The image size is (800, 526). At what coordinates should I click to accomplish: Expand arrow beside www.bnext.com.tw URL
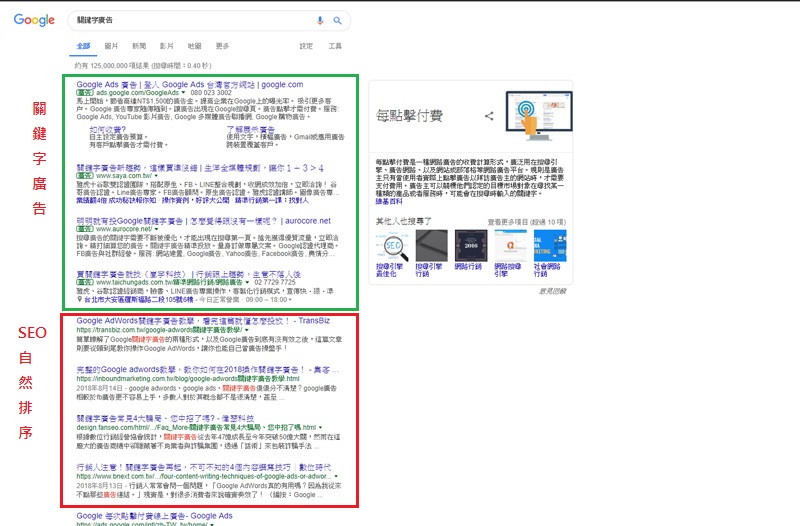click(x=336, y=477)
